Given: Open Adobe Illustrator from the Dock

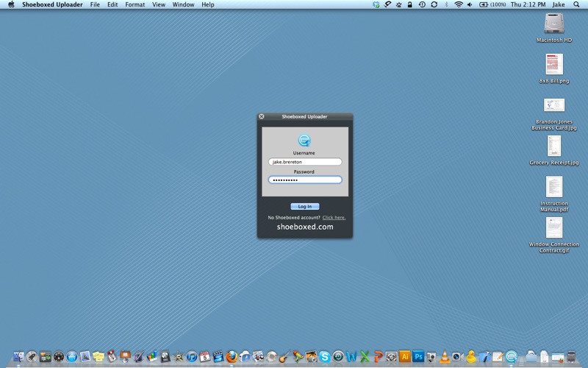Looking at the screenshot, I should point(405,356).
